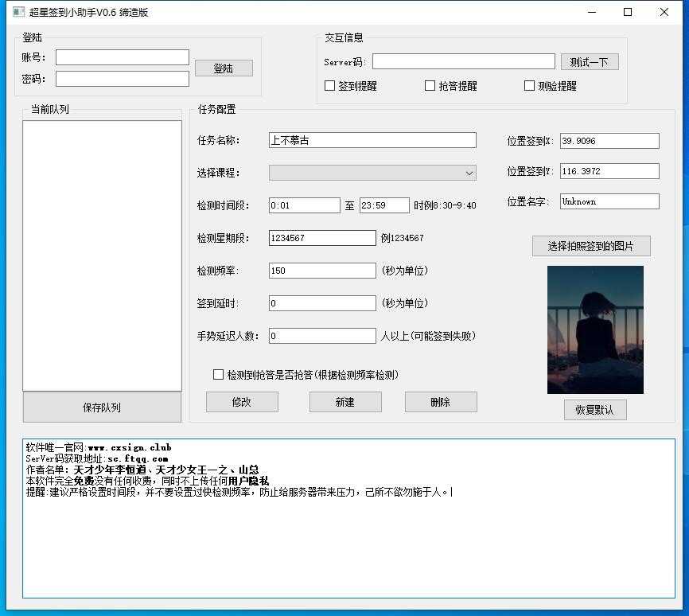This screenshot has width=689, height=616.
Task: Open the 选择课程 dropdown
Action: pyautogui.click(x=372, y=173)
